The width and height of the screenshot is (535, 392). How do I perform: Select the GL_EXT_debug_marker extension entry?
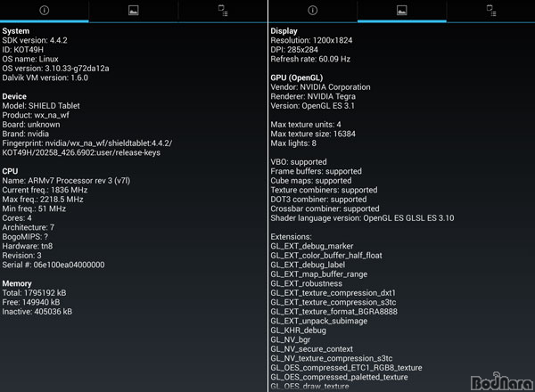(312, 246)
